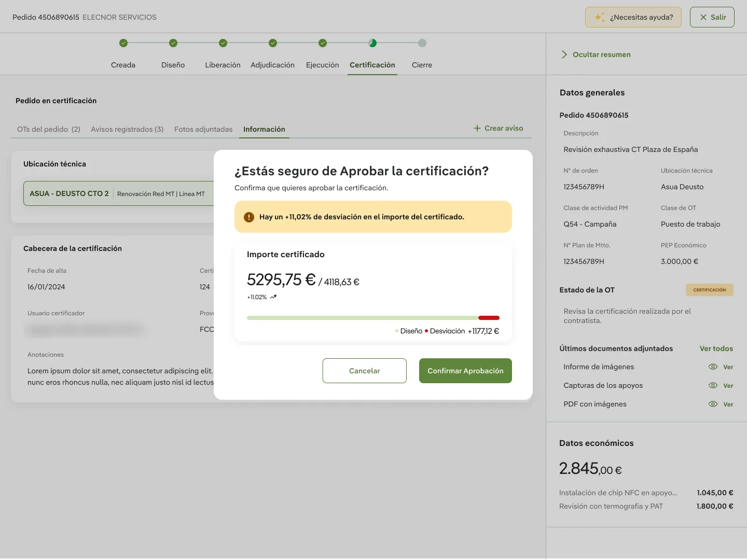This screenshot has width=747, height=560.
Task: Click the eye icon for PDF con imágenes
Action: pyautogui.click(x=713, y=404)
